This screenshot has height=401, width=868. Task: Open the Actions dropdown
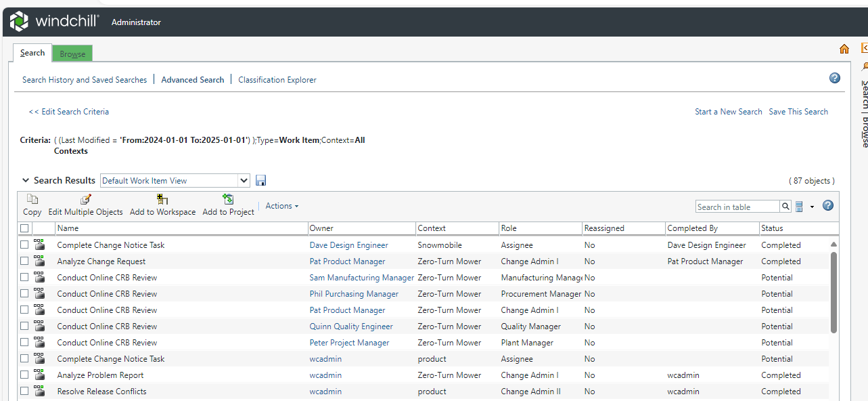click(x=281, y=206)
